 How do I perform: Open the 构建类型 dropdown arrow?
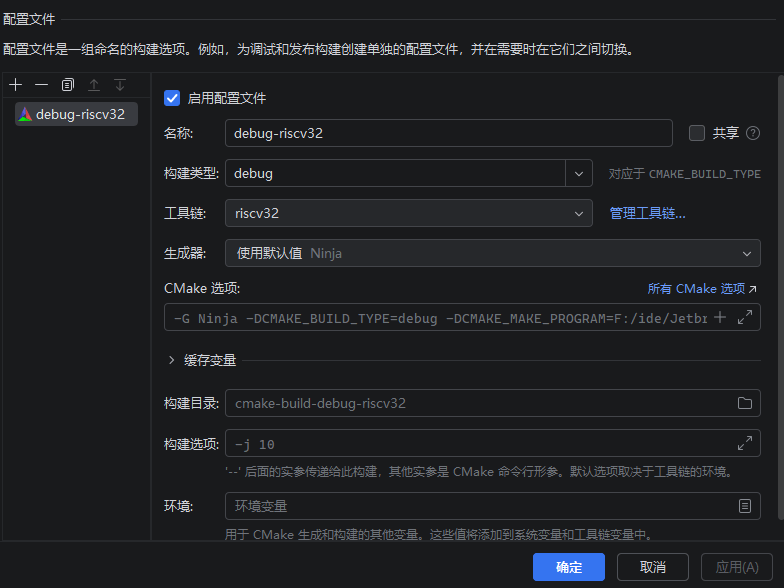(x=579, y=173)
